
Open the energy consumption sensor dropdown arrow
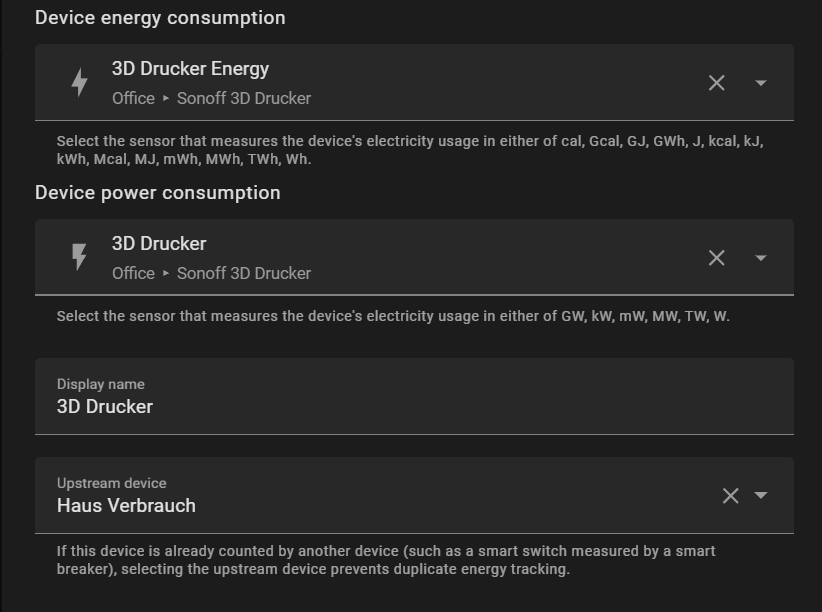761,83
